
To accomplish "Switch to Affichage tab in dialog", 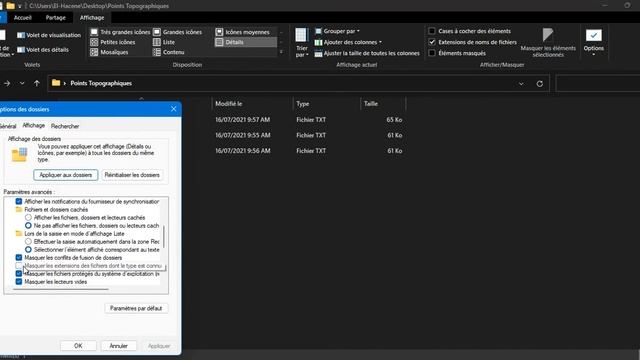I will (x=33, y=125).
